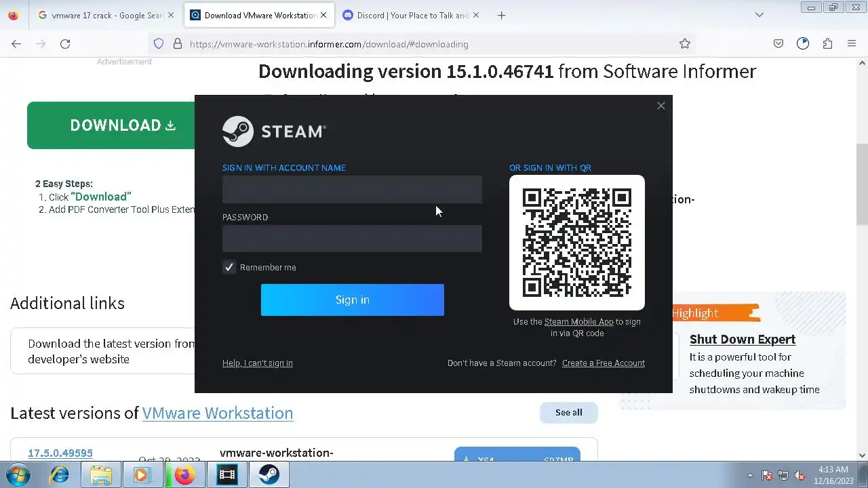Close the Download VMware Workstation tab
Screen dimensions: 868x488
pyautogui.click(x=323, y=15)
